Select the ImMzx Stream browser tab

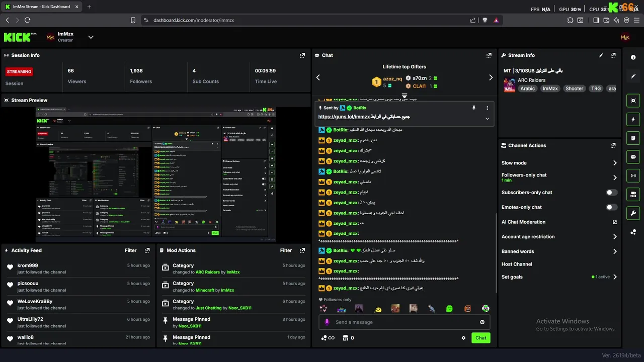tap(42, 7)
